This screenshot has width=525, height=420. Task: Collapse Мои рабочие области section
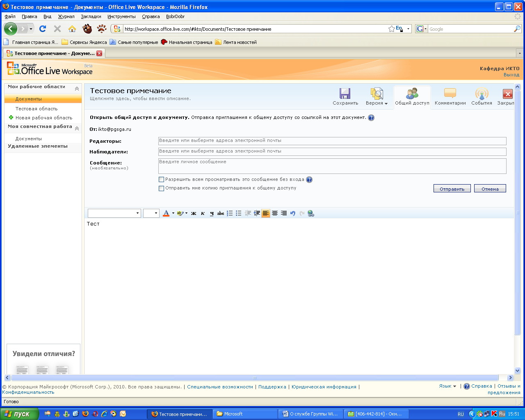(77, 89)
